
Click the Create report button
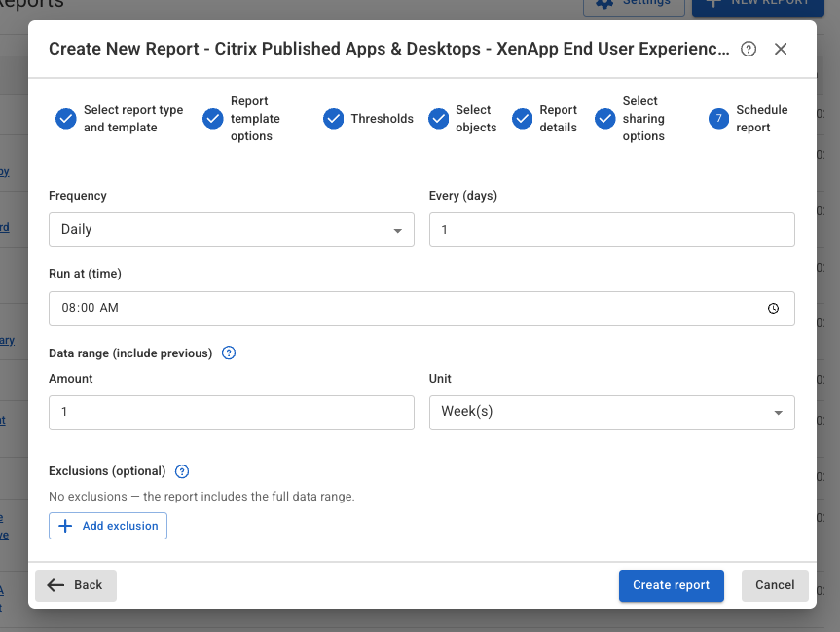point(672,585)
